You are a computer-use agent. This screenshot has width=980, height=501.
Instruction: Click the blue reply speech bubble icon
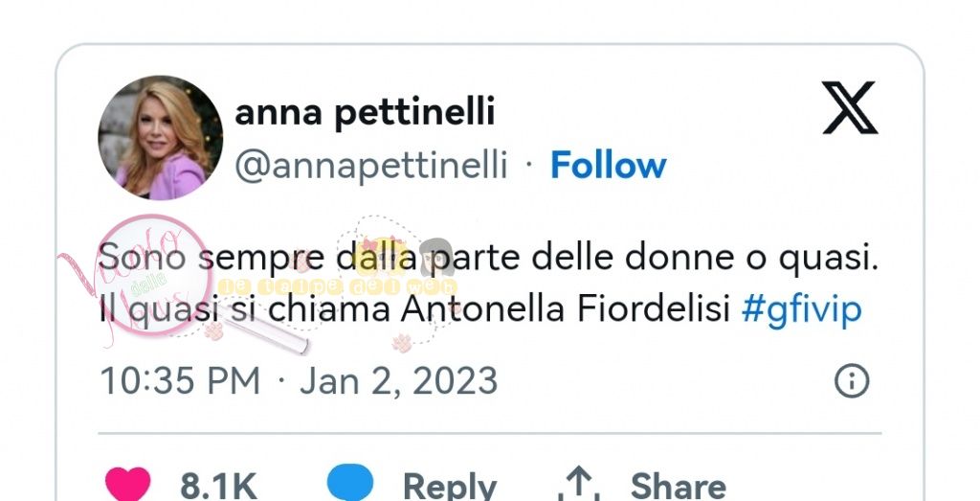[x=350, y=482]
